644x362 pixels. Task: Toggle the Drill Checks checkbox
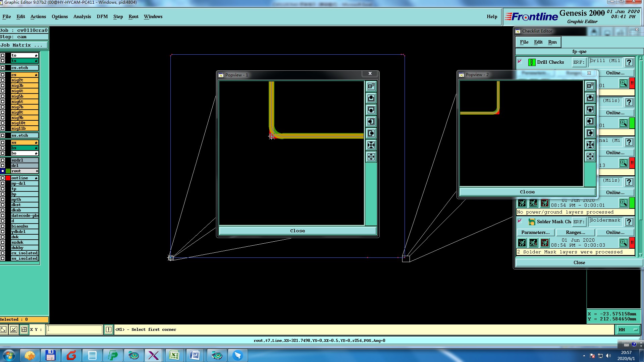pos(520,61)
